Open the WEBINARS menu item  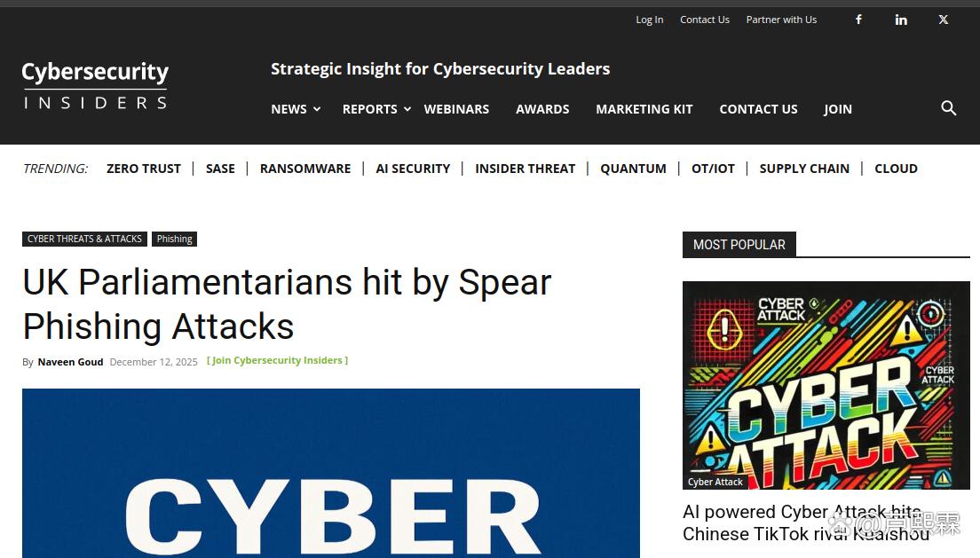(x=456, y=109)
